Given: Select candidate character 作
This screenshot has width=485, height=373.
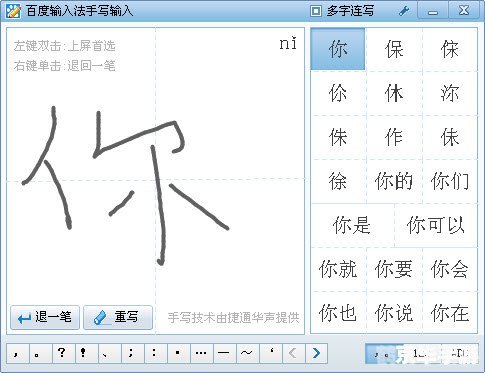Looking at the screenshot, I should tap(394, 137).
